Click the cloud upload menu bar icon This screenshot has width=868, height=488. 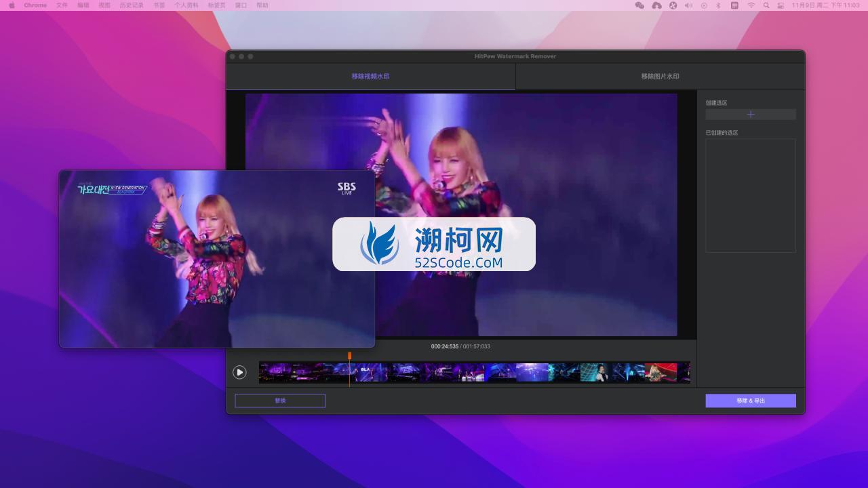(x=656, y=5)
